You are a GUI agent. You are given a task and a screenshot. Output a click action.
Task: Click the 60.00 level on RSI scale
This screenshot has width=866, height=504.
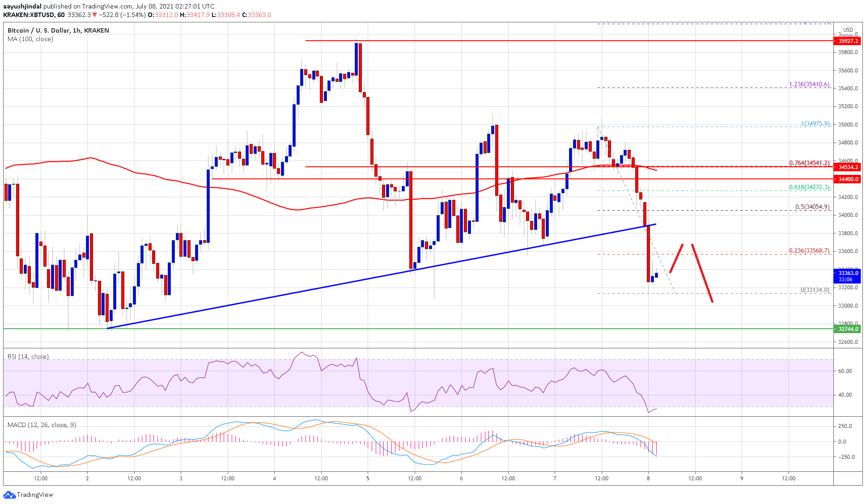pyautogui.click(x=845, y=371)
